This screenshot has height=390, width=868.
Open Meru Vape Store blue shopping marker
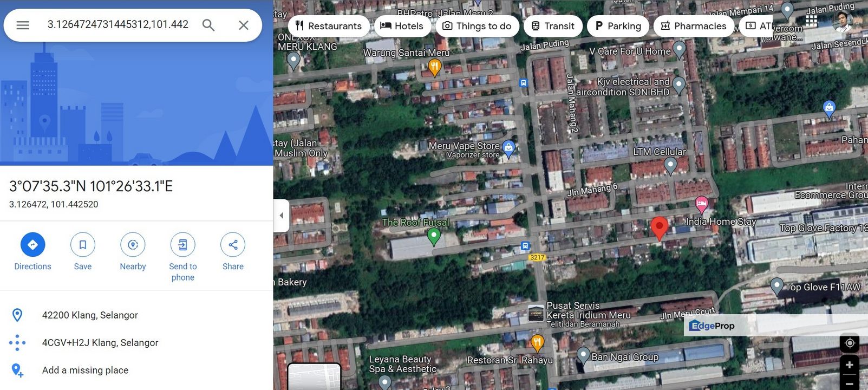(508, 148)
